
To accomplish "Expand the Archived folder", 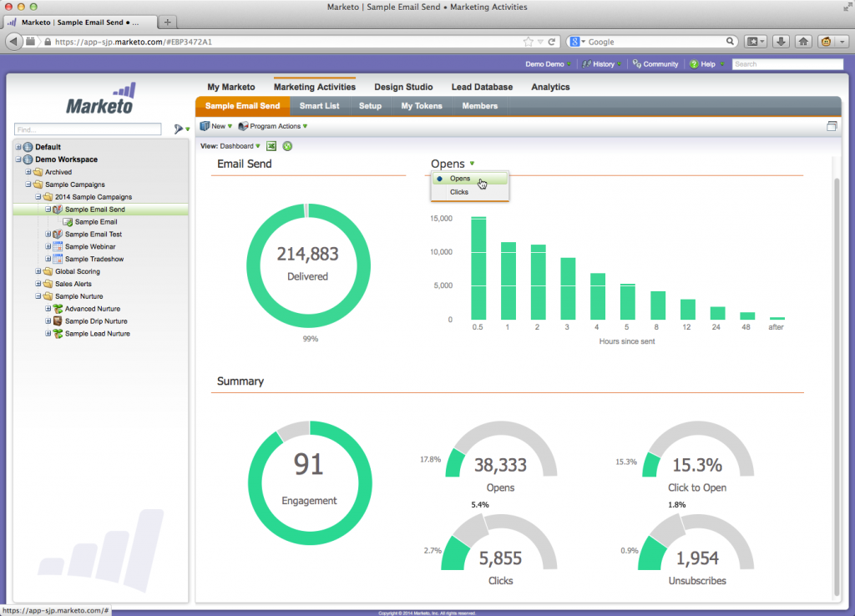I will (x=28, y=172).
